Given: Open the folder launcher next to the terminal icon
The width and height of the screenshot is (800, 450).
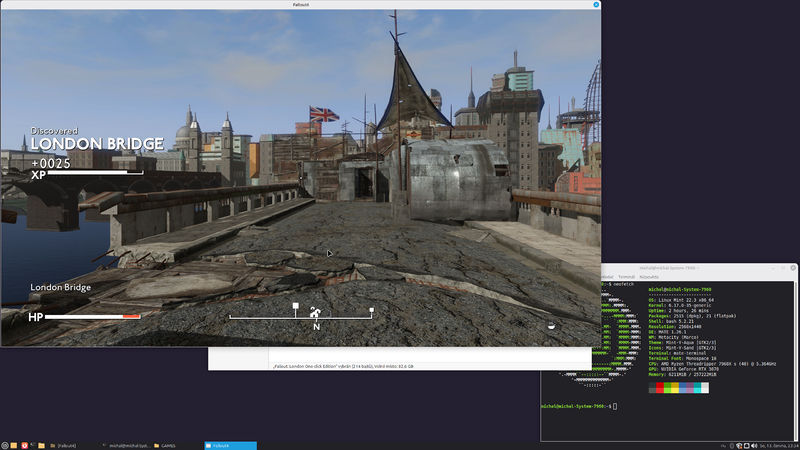Looking at the screenshot, I should click(x=41, y=445).
